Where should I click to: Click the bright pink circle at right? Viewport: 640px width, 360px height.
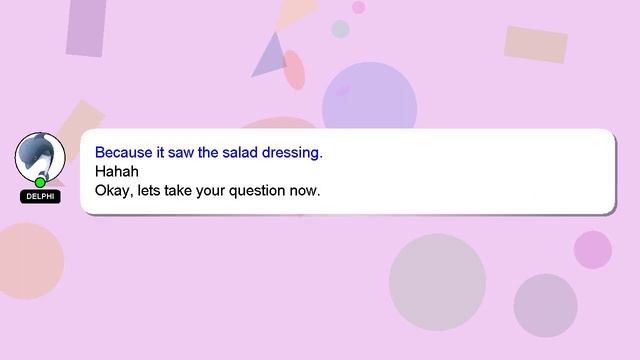[x=593, y=250]
